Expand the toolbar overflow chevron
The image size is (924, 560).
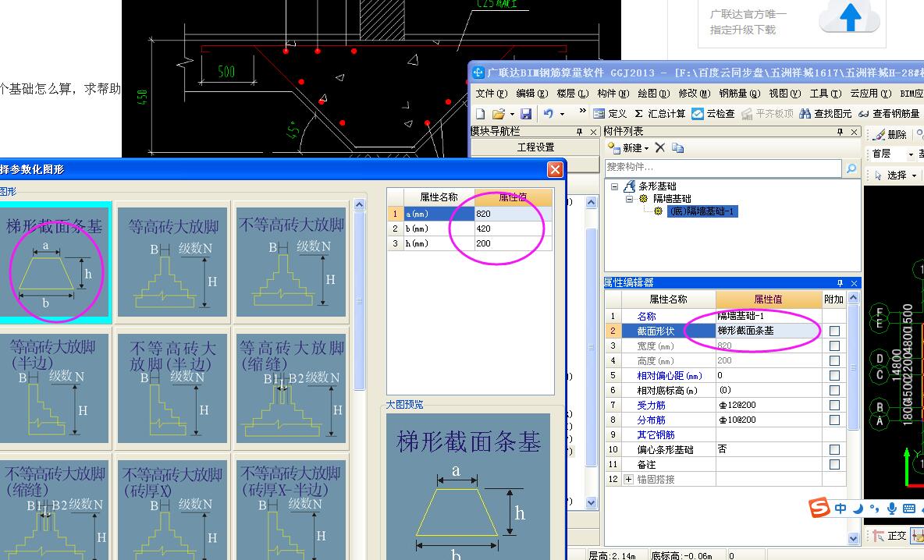(x=583, y=110)
